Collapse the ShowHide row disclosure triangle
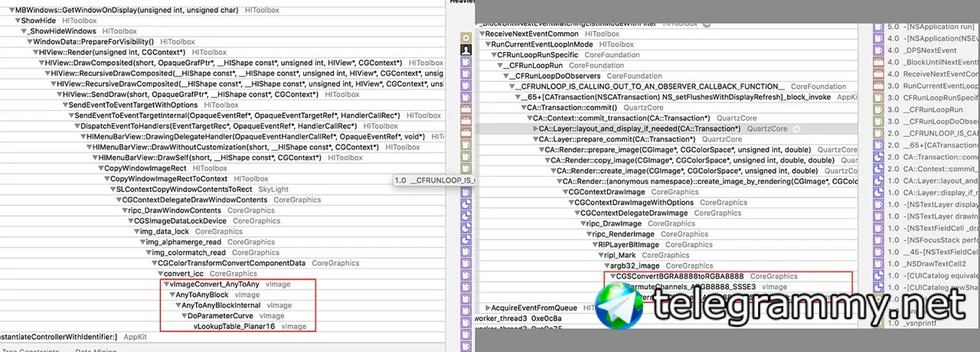Image resolution: width=980 pixels, height=352 pixels. tap(17, 21)
